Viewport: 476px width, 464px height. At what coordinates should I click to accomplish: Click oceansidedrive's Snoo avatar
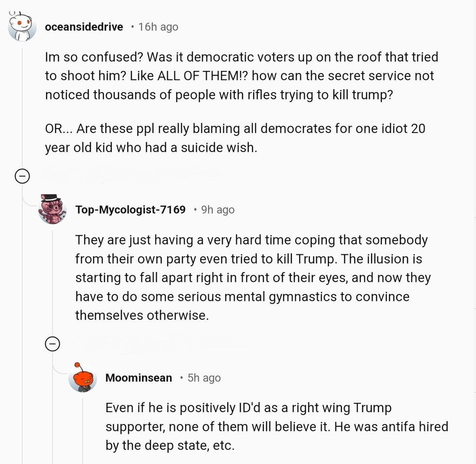(x=22, y=26)
